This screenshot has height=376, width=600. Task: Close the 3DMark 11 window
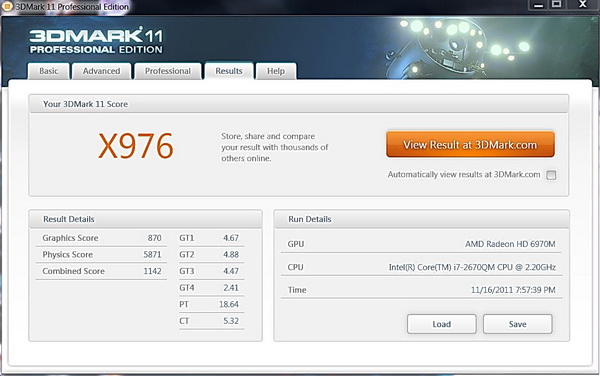pyautogui.click(x=582, y=5)
